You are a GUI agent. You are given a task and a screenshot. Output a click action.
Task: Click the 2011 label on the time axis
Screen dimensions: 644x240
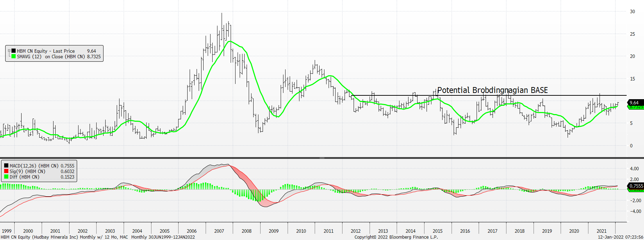pyautogui.click(x=329, y=231)
